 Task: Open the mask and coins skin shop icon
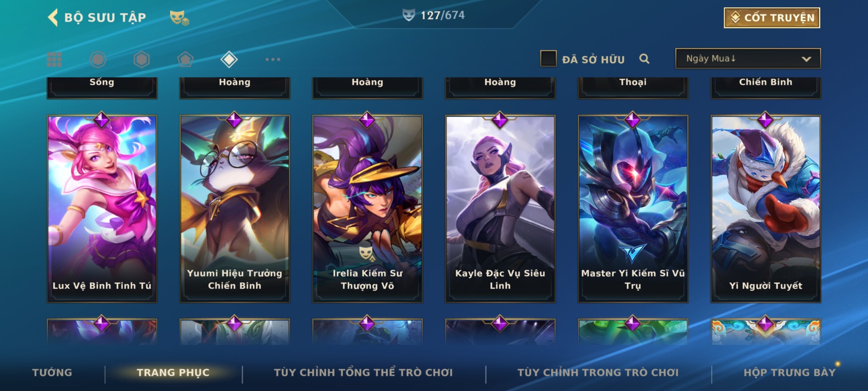(x=179, y=17)
